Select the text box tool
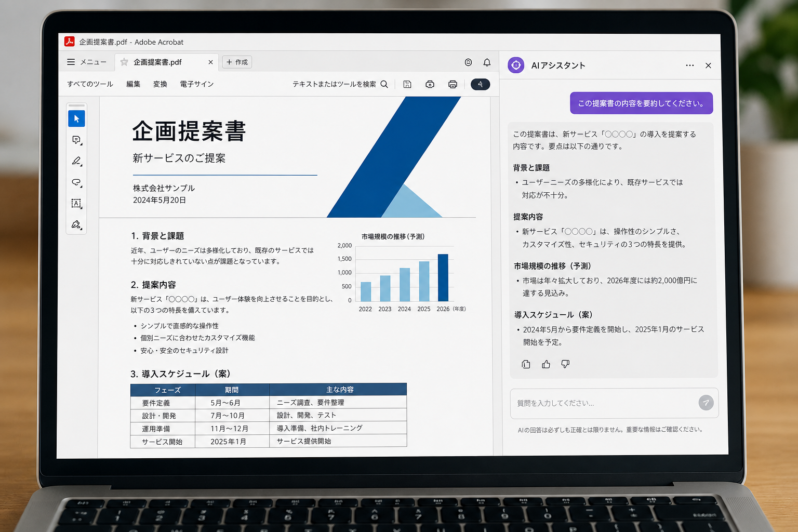Screen dimensions: 798x532 pyautogui.click(x=76, y=203)
